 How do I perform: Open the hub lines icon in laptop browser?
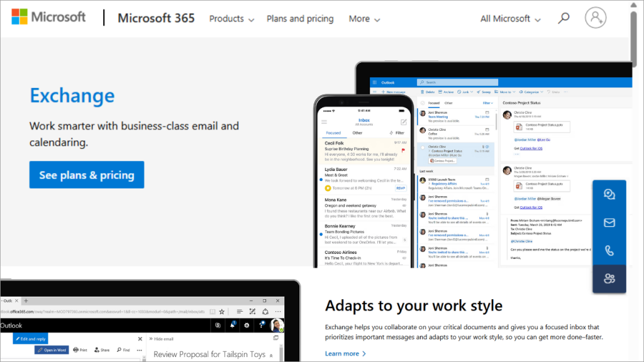pos(240,312)
